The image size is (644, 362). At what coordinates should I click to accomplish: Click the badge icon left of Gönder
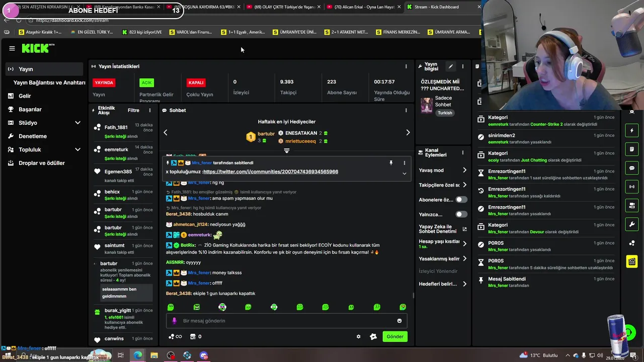373,336
